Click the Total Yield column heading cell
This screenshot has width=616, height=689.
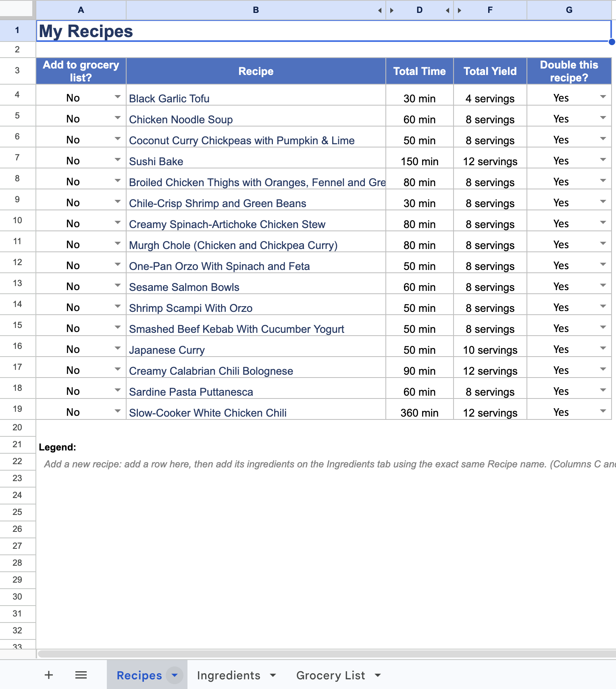[x=490, y=71]
